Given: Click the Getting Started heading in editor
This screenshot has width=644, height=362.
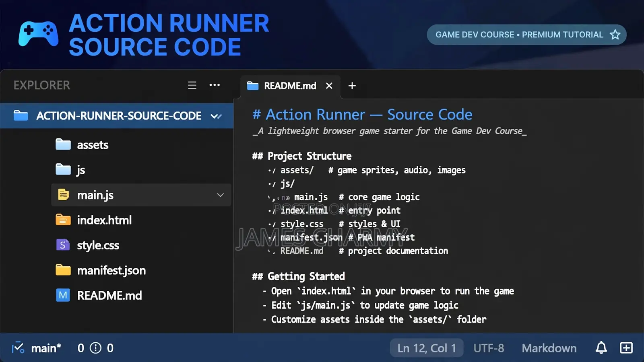Looking at the screenshot, I should (x=299, y=276).
